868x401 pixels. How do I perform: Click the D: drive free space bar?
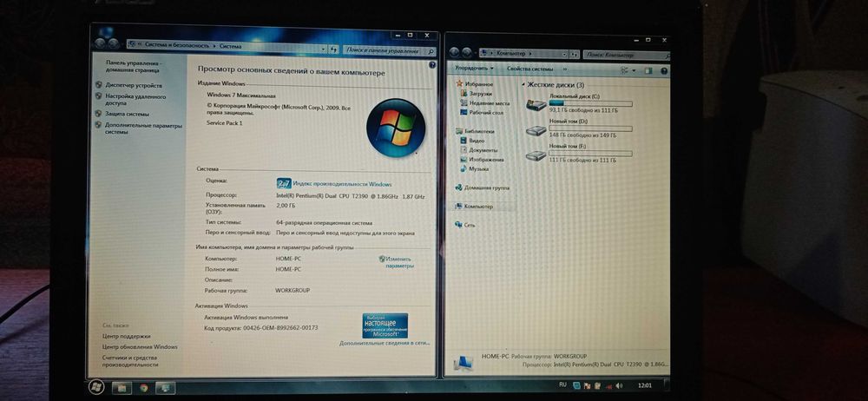coord(590,128)
